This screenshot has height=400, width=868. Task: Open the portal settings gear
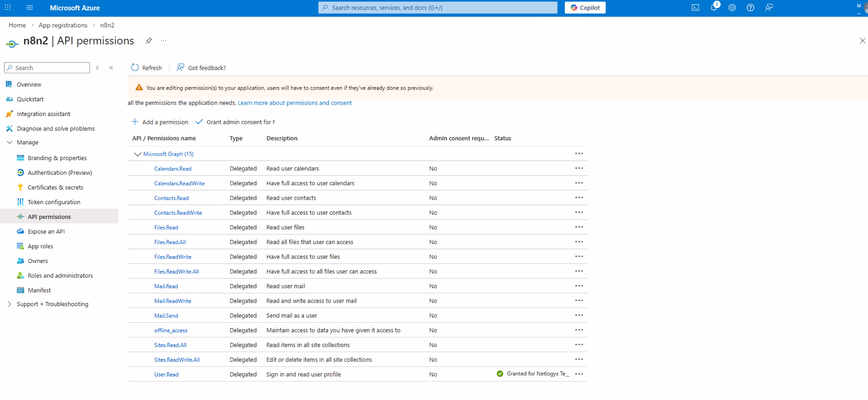(732, 8)
